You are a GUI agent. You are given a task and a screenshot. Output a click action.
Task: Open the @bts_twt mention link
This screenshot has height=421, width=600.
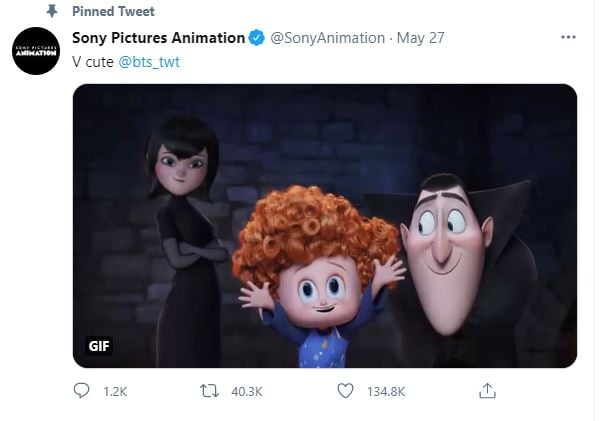(149, 62)
